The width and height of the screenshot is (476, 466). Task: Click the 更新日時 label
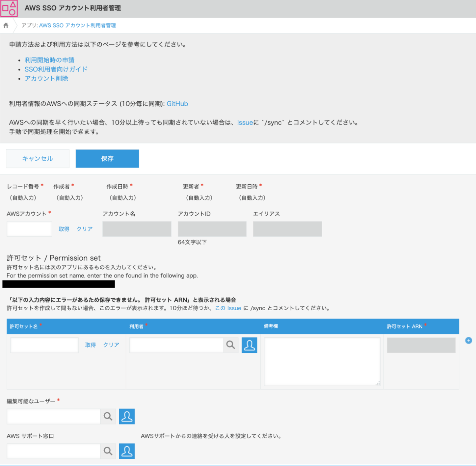247,186
